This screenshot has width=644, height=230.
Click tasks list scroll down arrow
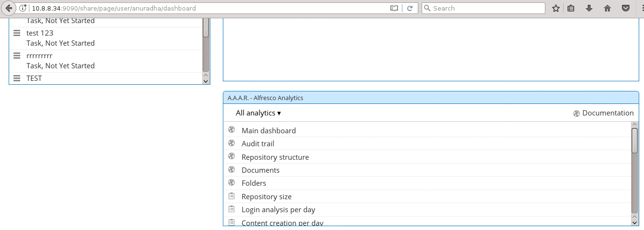[x=206, y=81]
